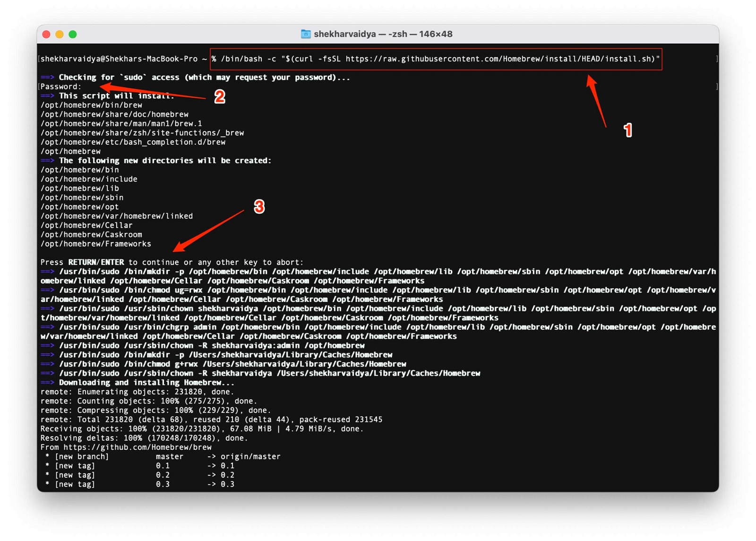Click the "Receiving objects: 100%" progress line
This screenshot has width=756, height=541.
202,429
